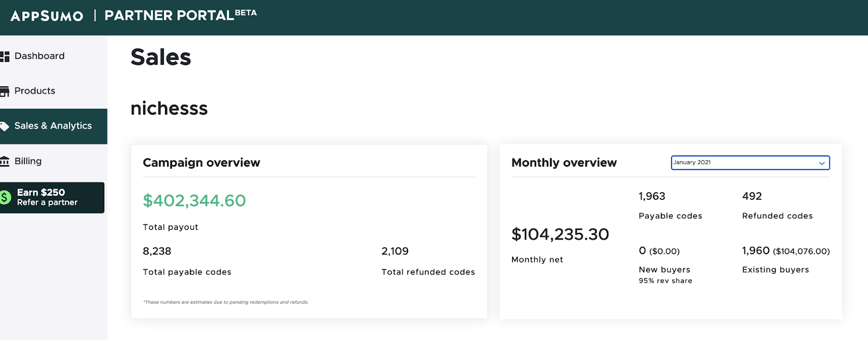Click the Dashboard grid icon

tap(5, 56)
